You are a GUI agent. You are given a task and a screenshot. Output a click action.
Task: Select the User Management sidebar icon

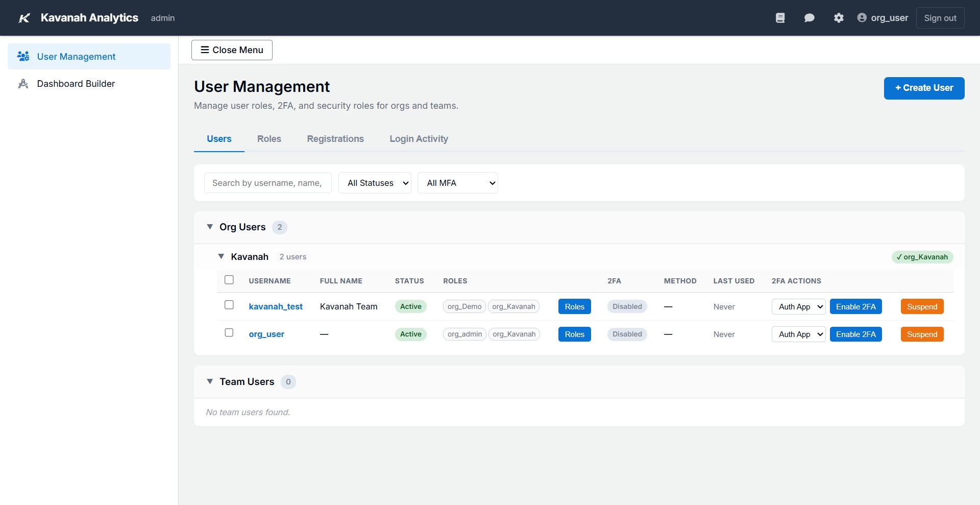click(23, 56)
